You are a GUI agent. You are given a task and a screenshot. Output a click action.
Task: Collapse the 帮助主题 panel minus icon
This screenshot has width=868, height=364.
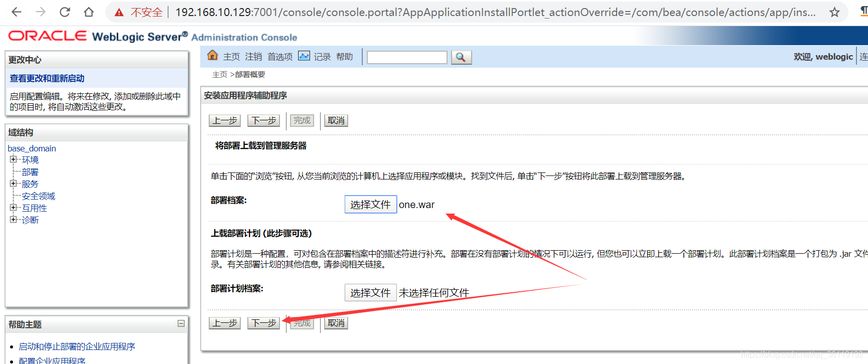[181, 323]
